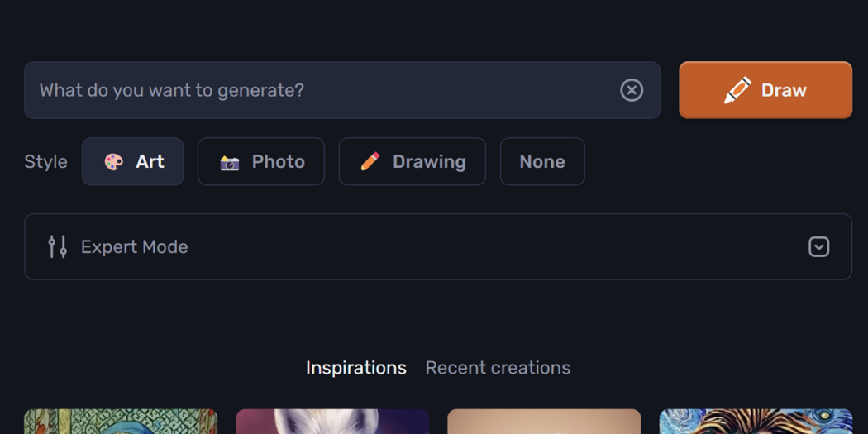Select the Photo style option

(x=260, y=162)
